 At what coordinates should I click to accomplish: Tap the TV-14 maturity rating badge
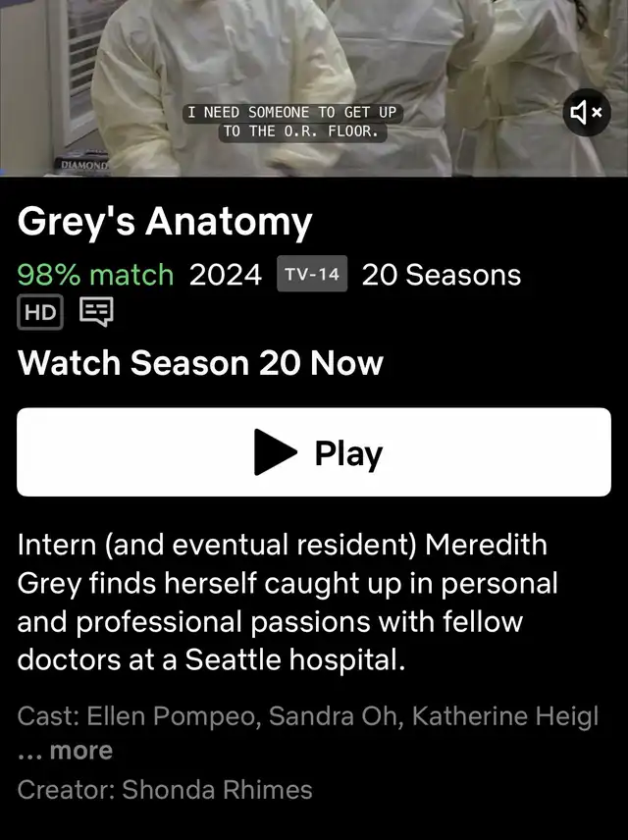pyautogui.click(x=312, y=274)
